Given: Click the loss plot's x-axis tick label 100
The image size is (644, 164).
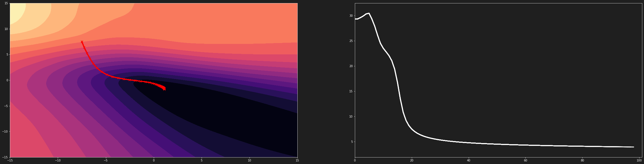Looking at the screenshot, I should pyautogui.click(x=639, y=160).
